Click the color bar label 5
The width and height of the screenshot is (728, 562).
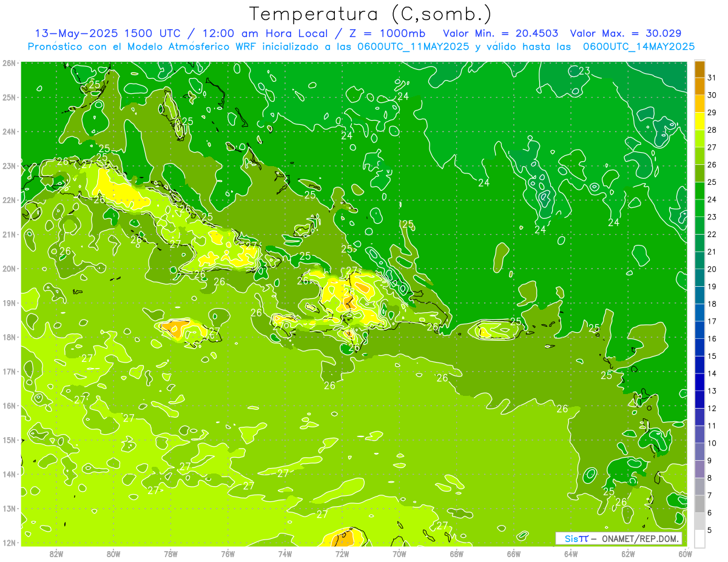[709, 530]
